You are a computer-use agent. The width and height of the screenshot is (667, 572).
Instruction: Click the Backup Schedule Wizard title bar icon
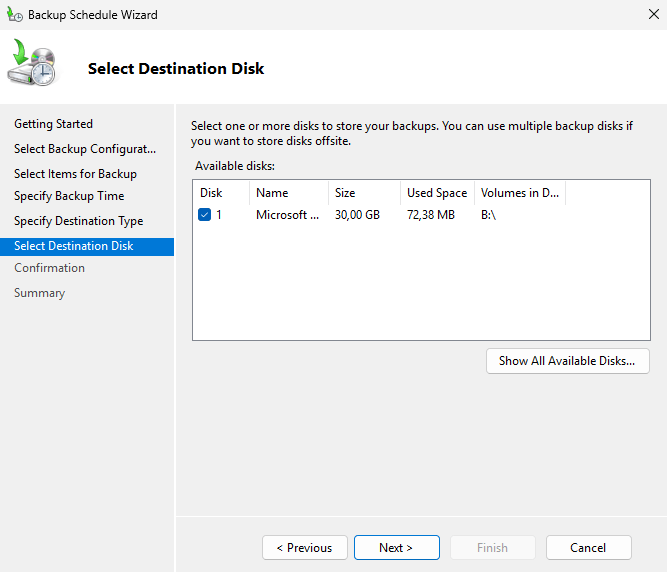[15, 15]
